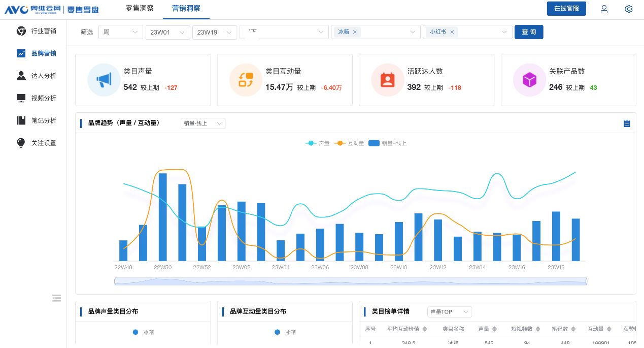Open the 声量TOP ranking dropdown
This screenshot has height=348, width=644.
449,311
